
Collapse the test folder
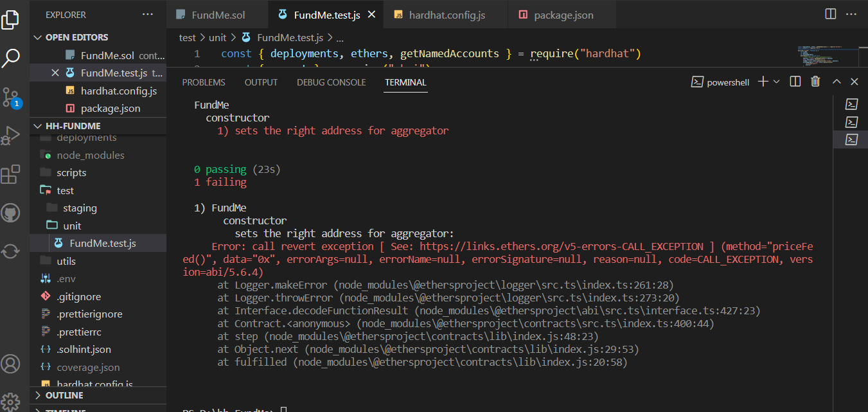(98, 190)
